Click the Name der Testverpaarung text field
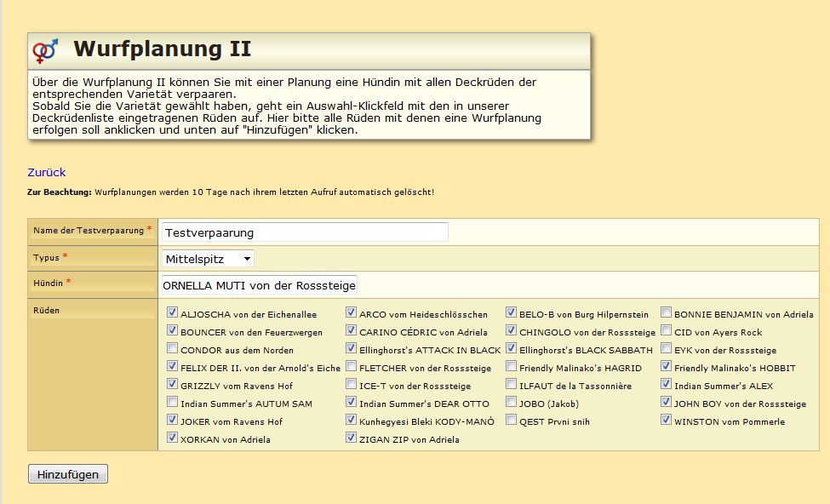 pos(305,232)
